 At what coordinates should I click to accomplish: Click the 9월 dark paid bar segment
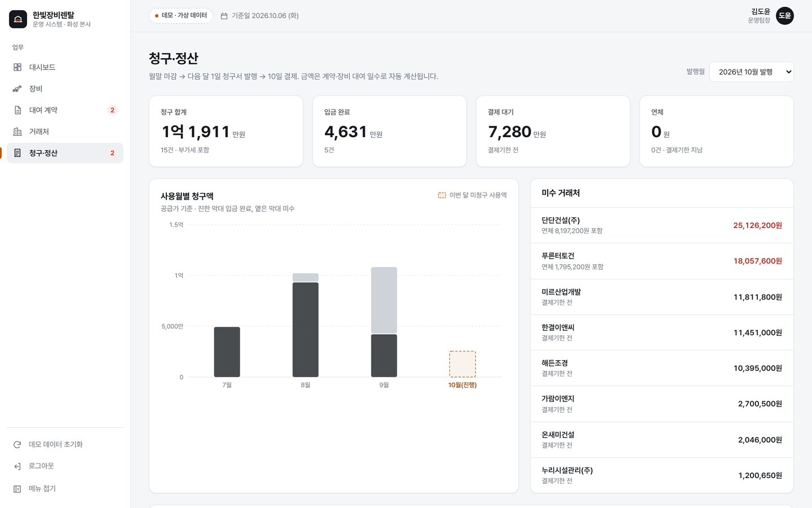[x=384, y=356]
